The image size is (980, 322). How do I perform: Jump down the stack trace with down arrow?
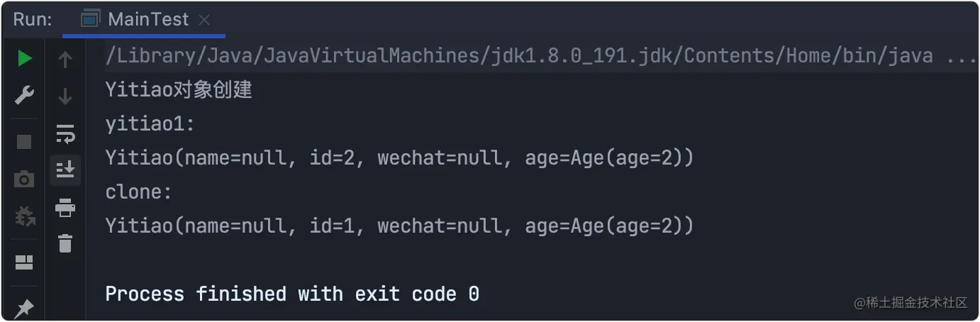pyautogui.click(x=65, y=96)
